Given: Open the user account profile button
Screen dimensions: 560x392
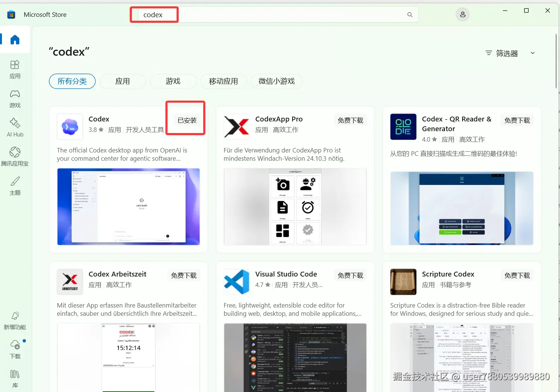Looking at the screenshot, I should point(462,15).
